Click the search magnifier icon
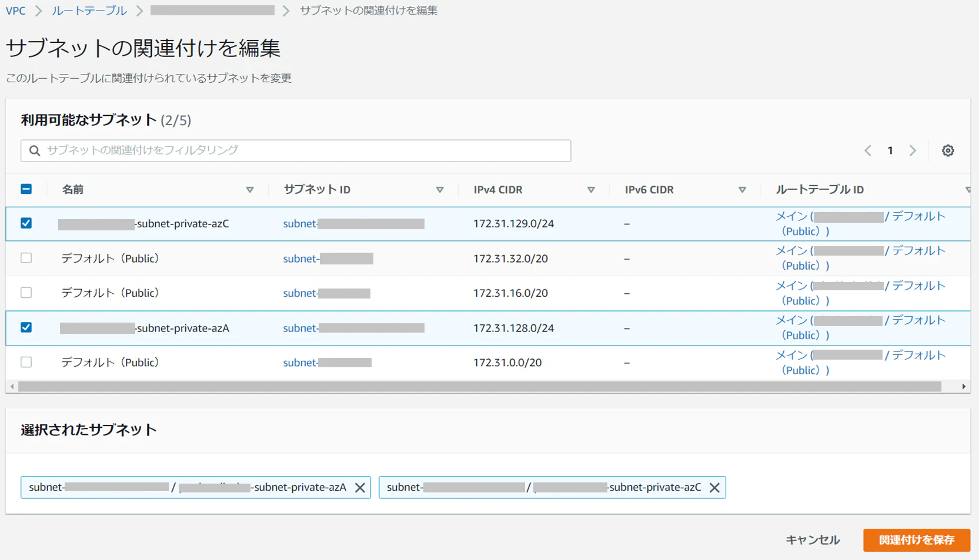 (x=35, y=150)
